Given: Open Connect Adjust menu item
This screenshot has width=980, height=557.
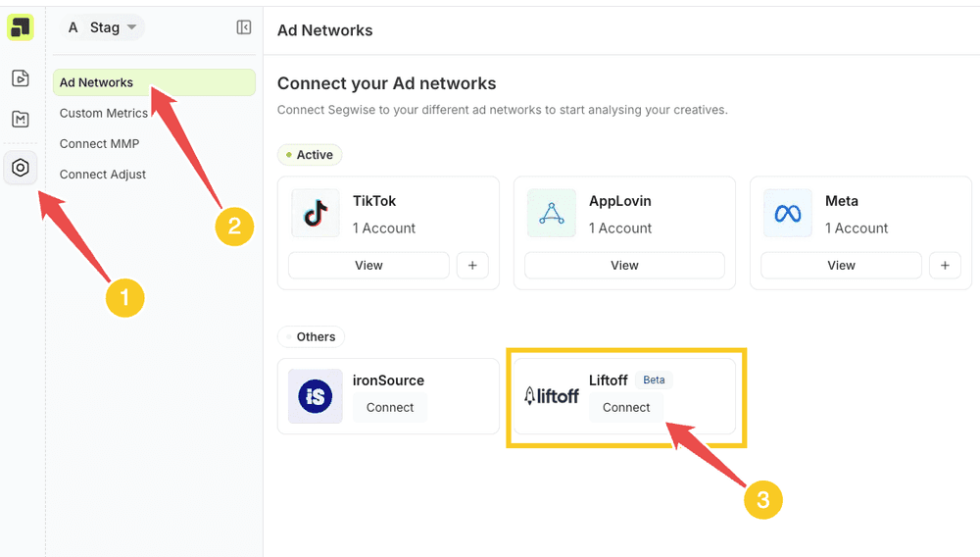Looking at the screenshot, I should (x=103, y=175).
